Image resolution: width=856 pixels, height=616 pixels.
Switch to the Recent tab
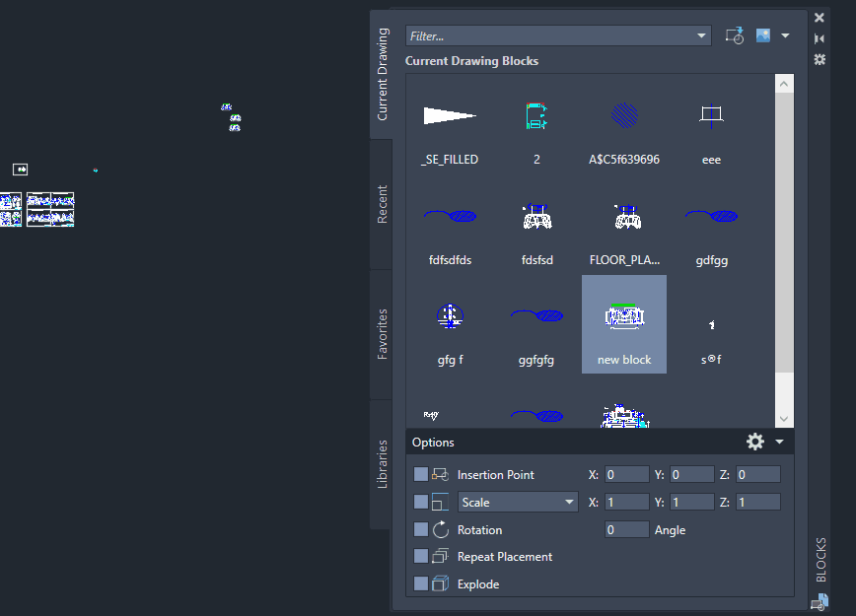383,204
